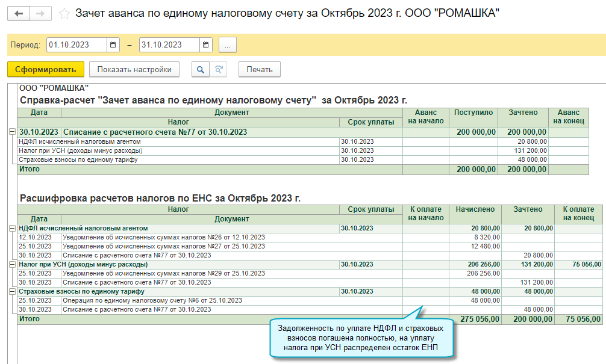This screenshot has height=364, width=606.
Task: Click amount 206 256,00 in Уведомление №29 row
Action: [x=483, y=273]
